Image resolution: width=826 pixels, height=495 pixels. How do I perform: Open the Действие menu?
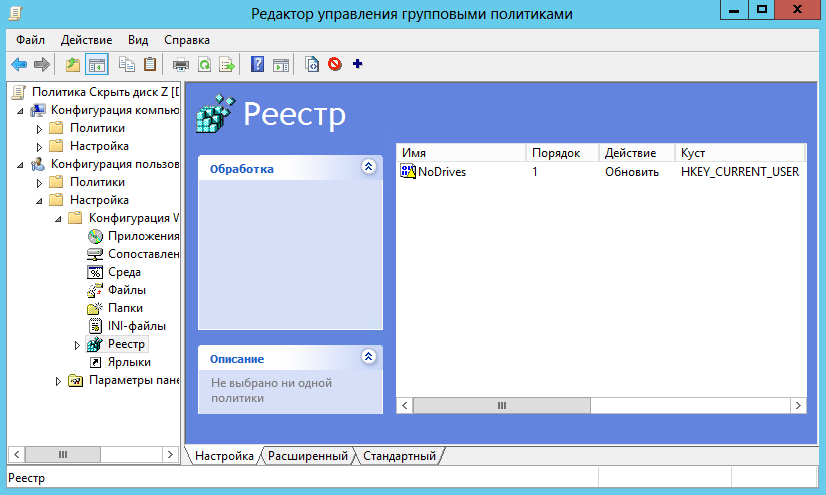tap(86, 40)
